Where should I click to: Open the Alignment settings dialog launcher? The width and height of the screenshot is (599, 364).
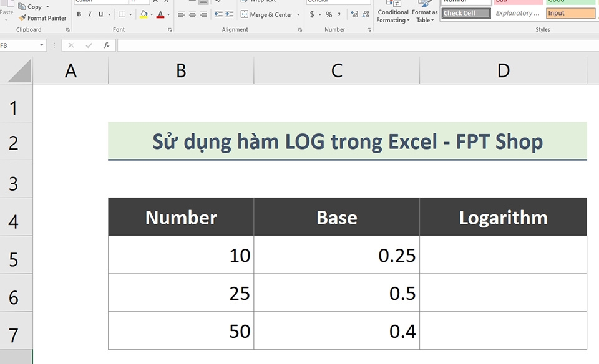(x=300, y=30)
